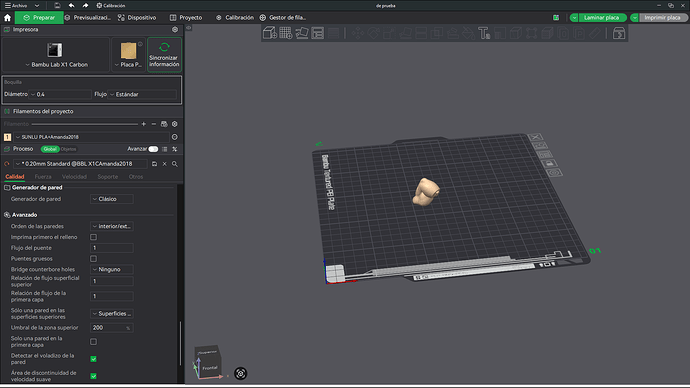Expand Orden de las paredes dropdown
Image resolution: width=690 pixels, height=388 pixels.
(x=112, y=226)
